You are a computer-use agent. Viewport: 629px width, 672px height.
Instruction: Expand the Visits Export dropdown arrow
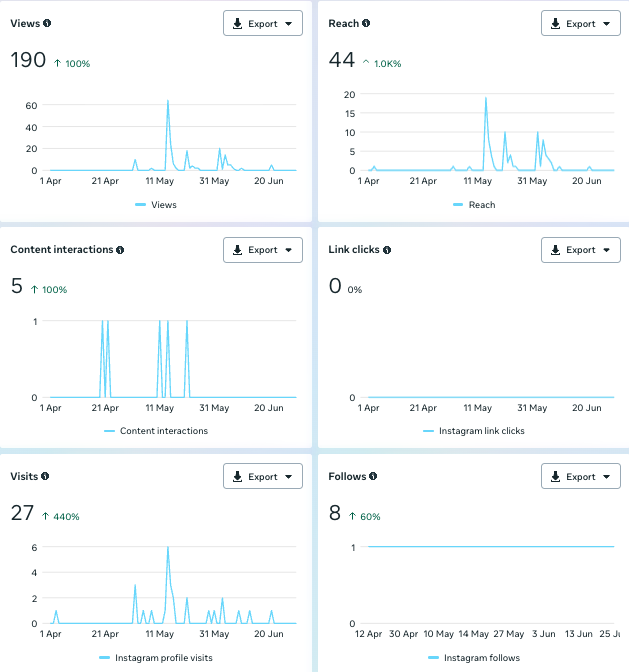point(289,477)
